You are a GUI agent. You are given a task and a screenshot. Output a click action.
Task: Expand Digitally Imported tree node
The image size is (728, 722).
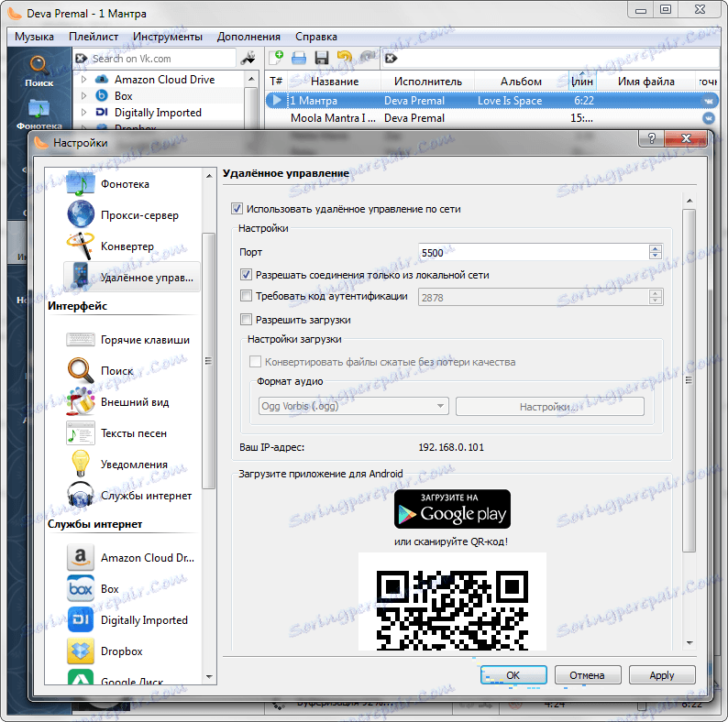tap(84, 113)
